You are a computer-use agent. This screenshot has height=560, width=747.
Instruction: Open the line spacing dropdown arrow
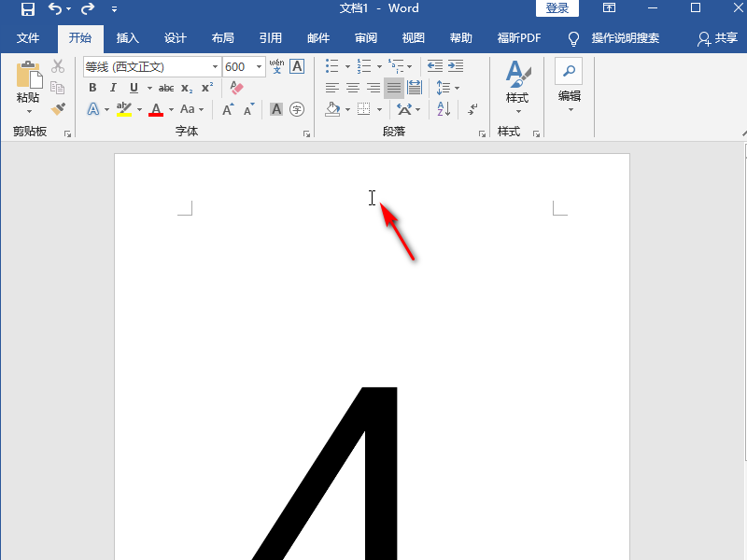458,88
